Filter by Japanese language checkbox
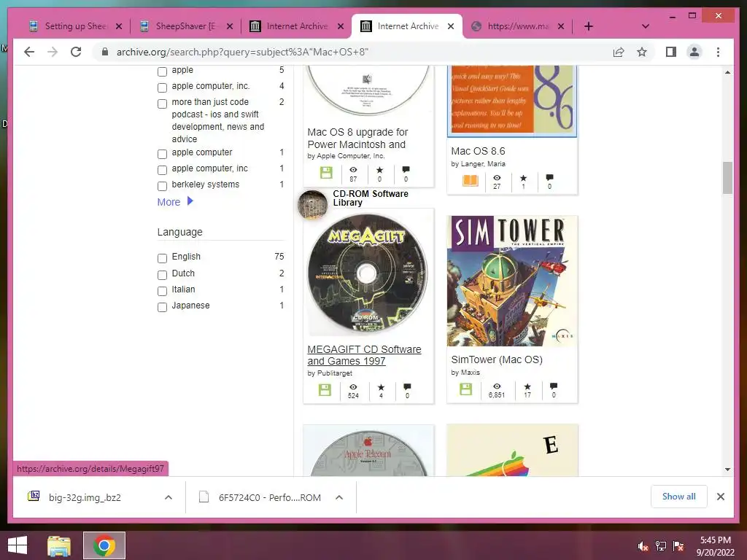The height and width of the screenshot is (560, 747). (x=162, y=307)
